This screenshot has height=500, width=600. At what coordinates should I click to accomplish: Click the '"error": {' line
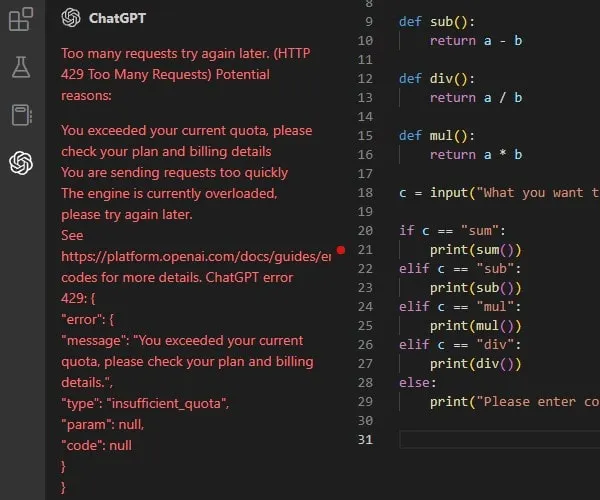coord(87,319)
